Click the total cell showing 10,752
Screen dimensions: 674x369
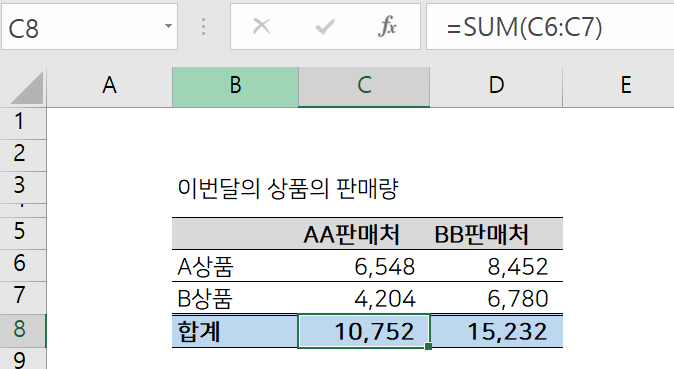point(364,331)
